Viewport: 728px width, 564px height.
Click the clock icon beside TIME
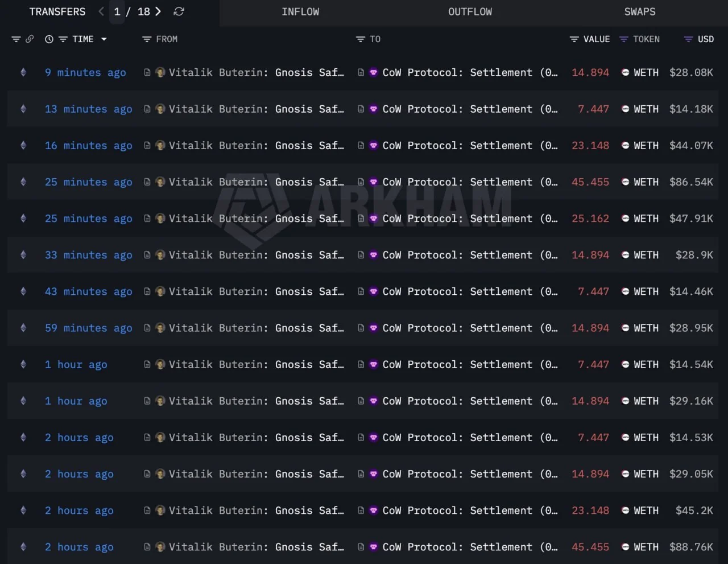49,39
